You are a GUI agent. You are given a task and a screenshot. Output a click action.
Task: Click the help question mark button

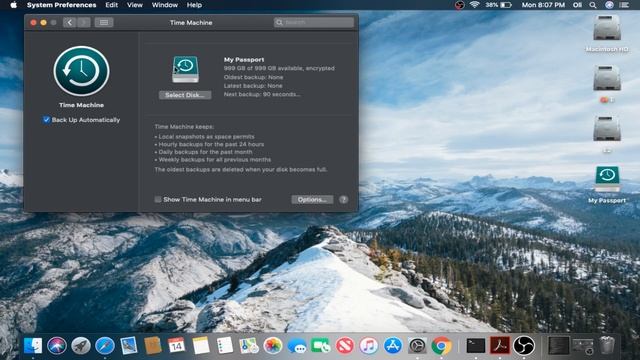tap(344, 200)
